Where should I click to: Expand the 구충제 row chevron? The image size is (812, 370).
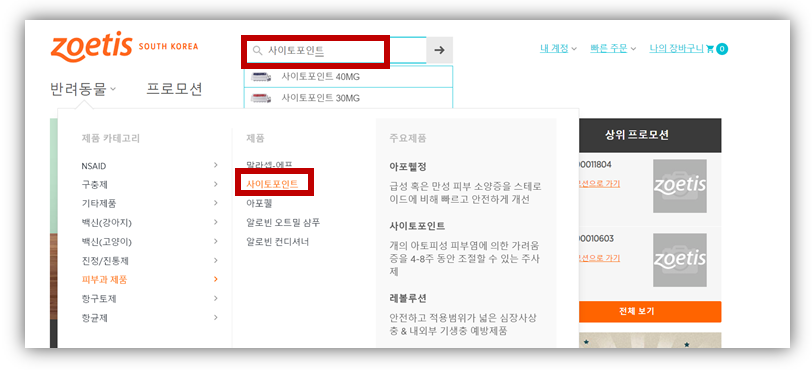click(215, 184)
